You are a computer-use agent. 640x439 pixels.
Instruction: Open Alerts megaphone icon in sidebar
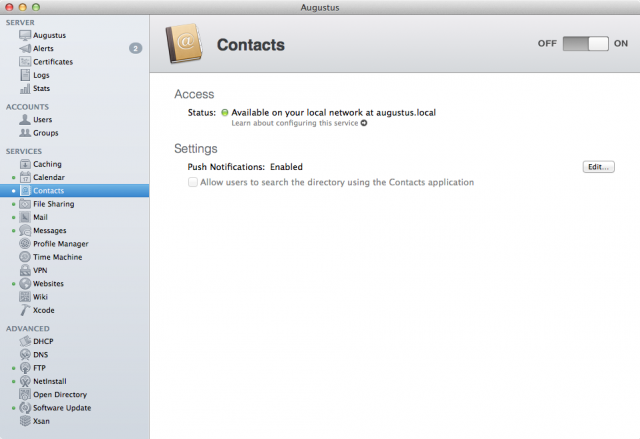point(25,49)
